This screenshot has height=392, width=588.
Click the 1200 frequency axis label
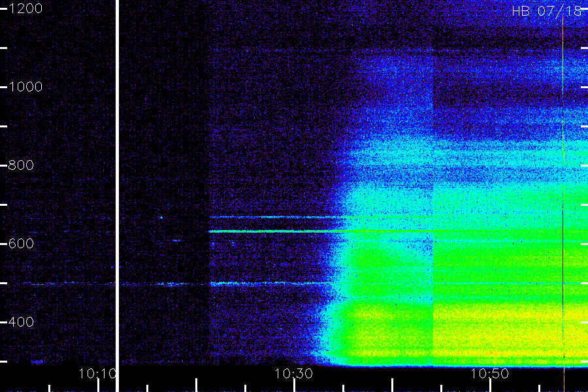(x=25, y=8)
